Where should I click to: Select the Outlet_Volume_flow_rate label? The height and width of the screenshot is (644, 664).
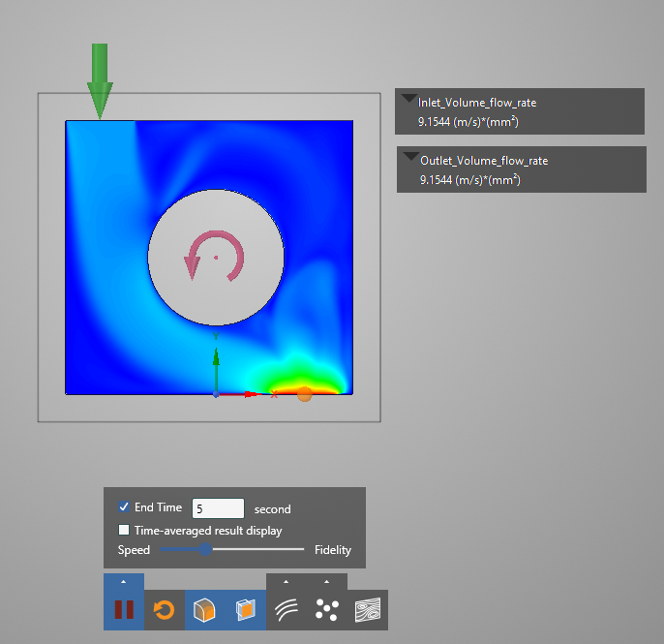click(x=484, y=161)
